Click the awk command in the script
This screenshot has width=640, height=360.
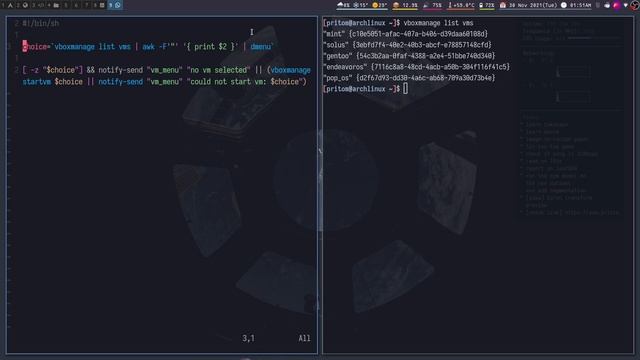point(148,47)
